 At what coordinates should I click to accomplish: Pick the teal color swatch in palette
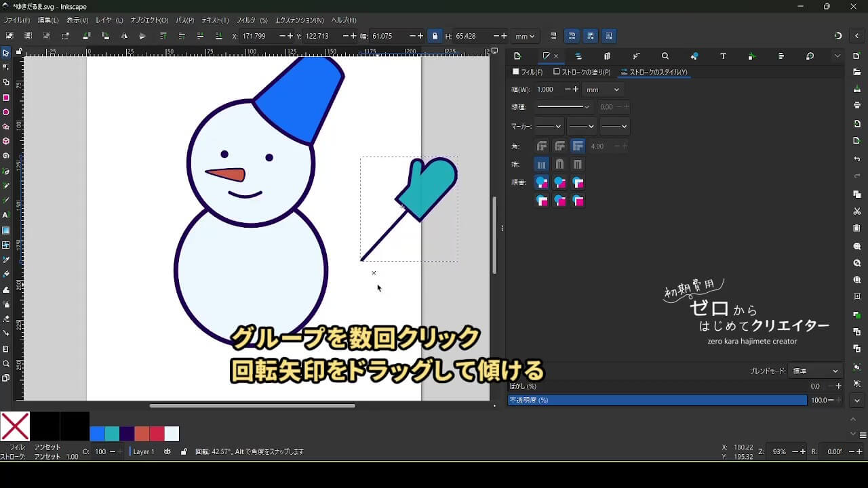[112, 434]
